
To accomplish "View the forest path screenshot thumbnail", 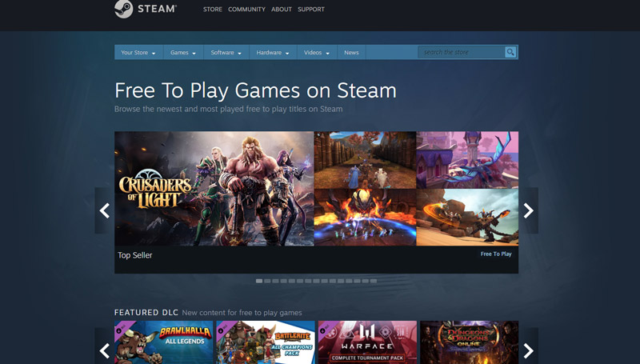I will coord(365,159).
